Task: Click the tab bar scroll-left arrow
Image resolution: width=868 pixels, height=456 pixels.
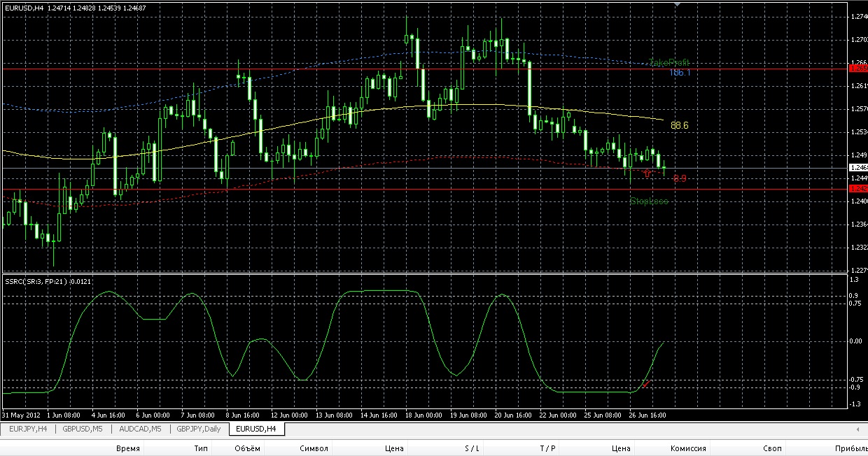Action: (859, 429)
